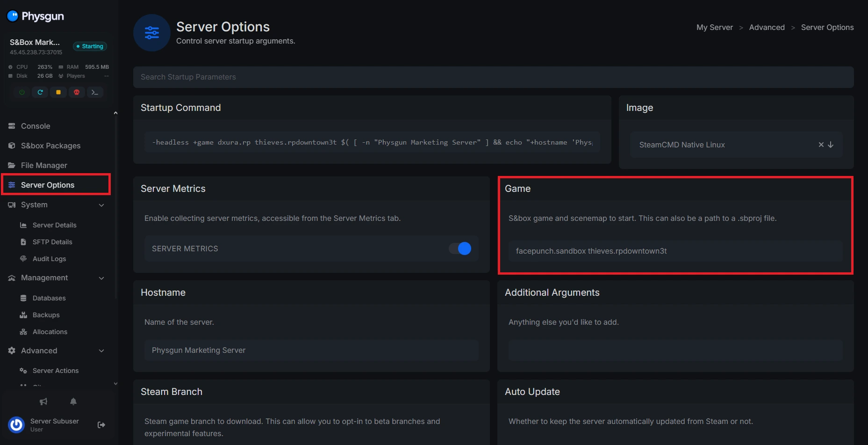Clear the image selection with the X icon
This screenshot has width=868, height=445.
pyautogui.click(x=821, y=145)
